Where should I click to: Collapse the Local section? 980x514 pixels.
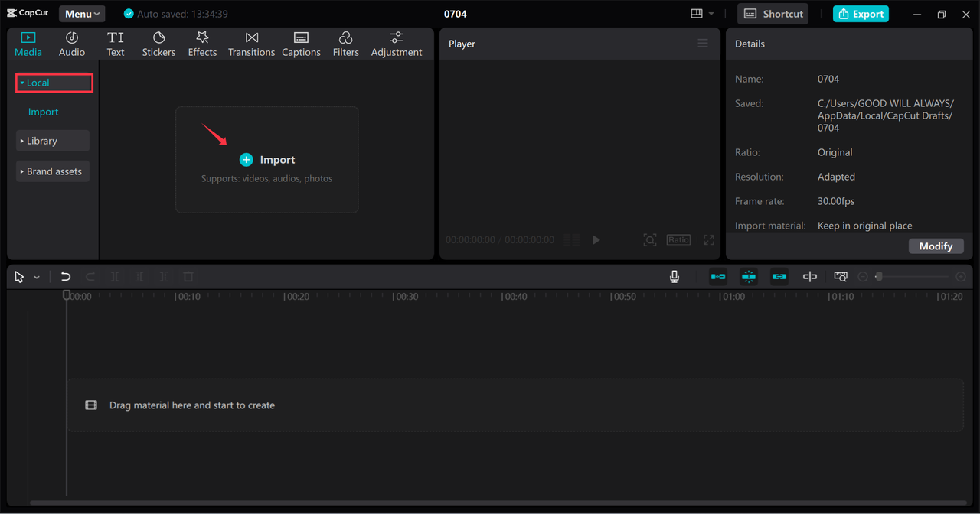(54, 83)
